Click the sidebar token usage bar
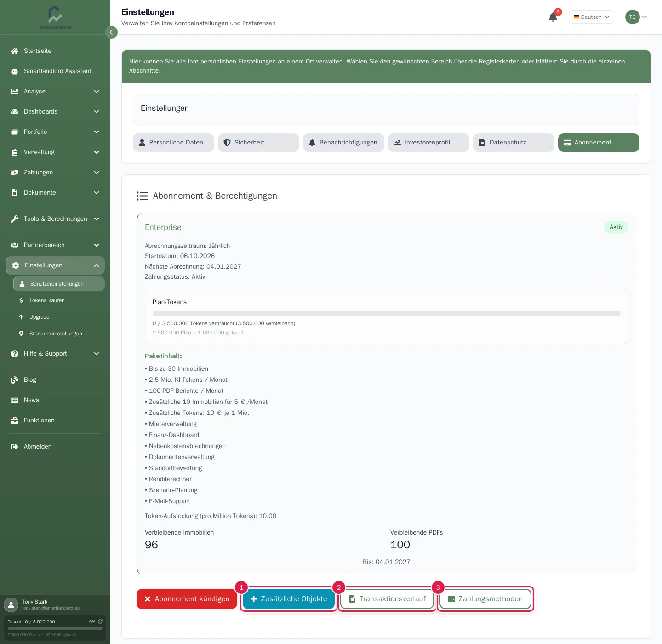The height and width of the screenshot is (644, 662). click(55, 628)
